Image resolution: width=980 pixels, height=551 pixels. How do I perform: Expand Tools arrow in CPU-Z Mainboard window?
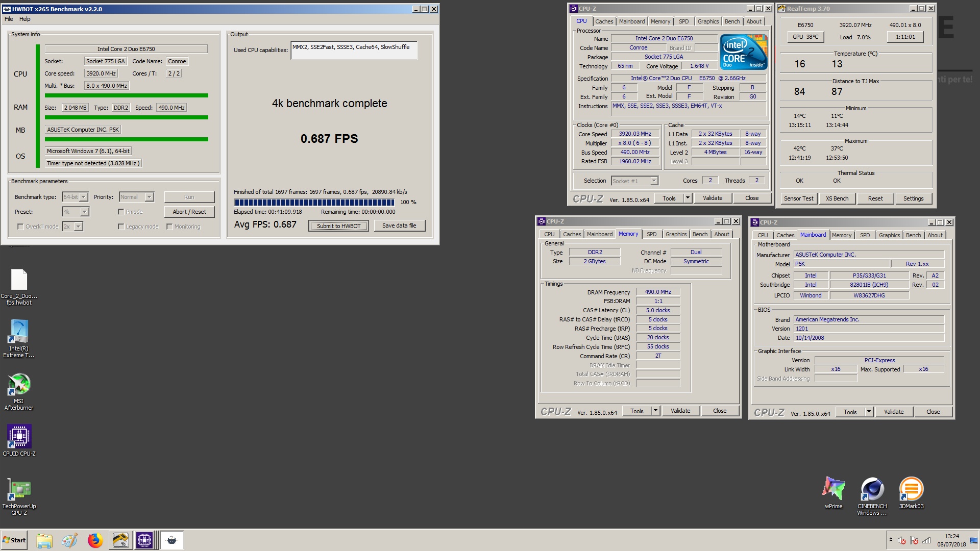tap(869, 412)
